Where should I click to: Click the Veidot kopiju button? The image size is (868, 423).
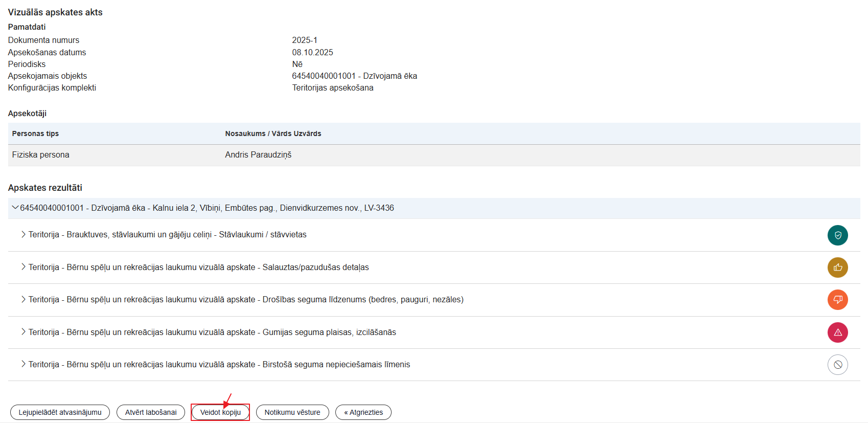(x=220, y=412)
